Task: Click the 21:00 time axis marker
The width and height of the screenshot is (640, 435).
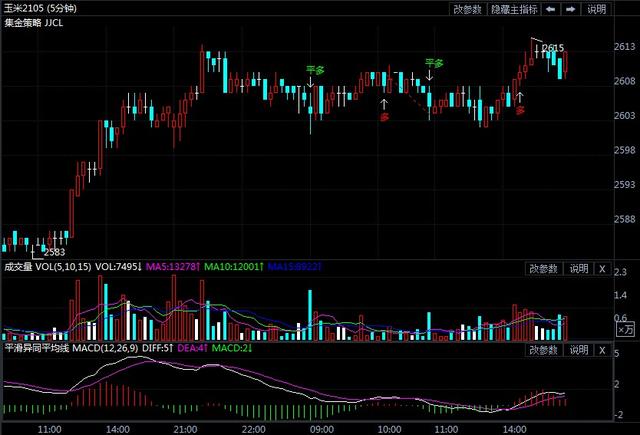Action: [x=186, y=428]
